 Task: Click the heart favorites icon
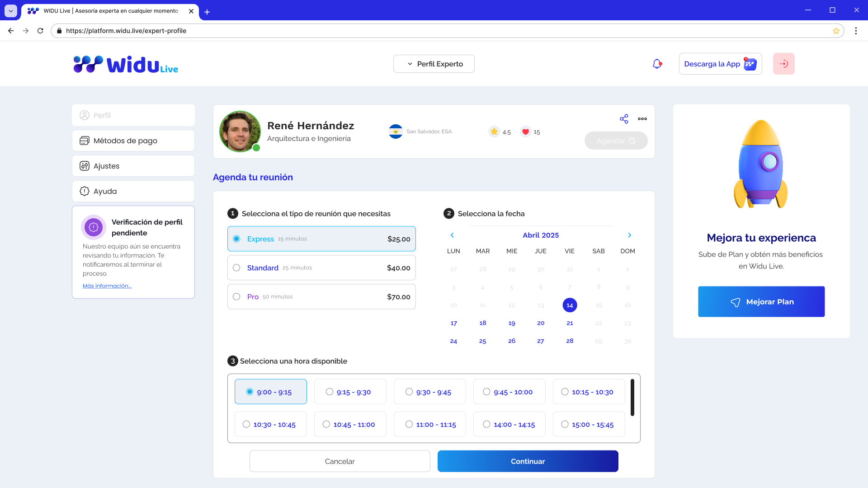[525, 132]
